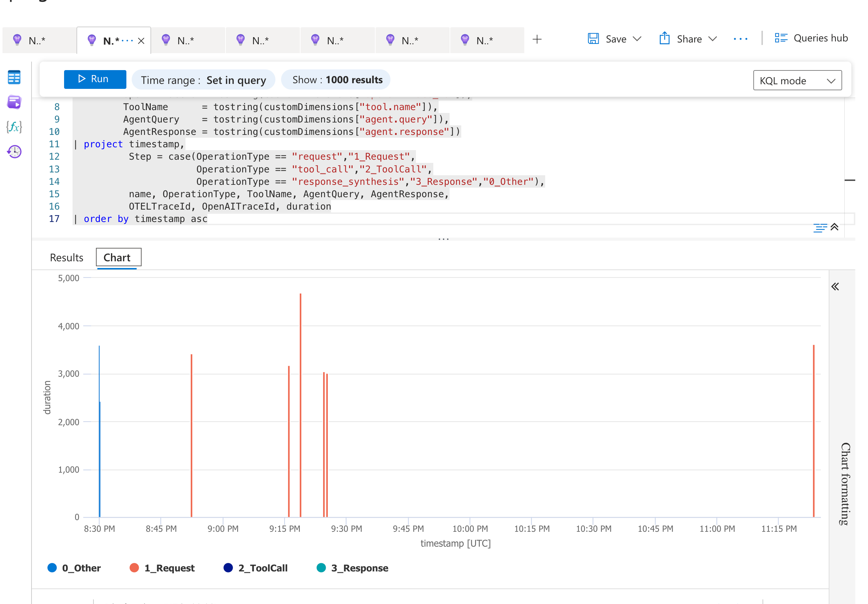Switch to the fifth query tab
Screen dimensions: 868x604
pos(338,40)
